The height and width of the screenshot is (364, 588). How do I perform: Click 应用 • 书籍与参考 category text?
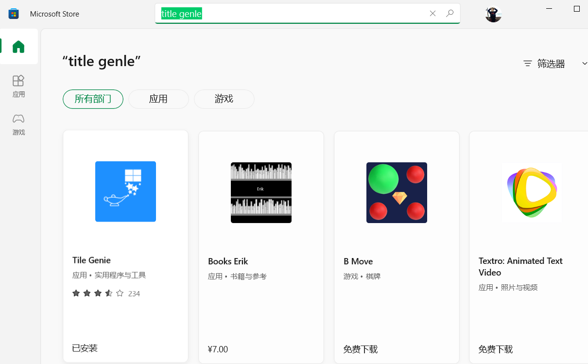click(237, 277)
